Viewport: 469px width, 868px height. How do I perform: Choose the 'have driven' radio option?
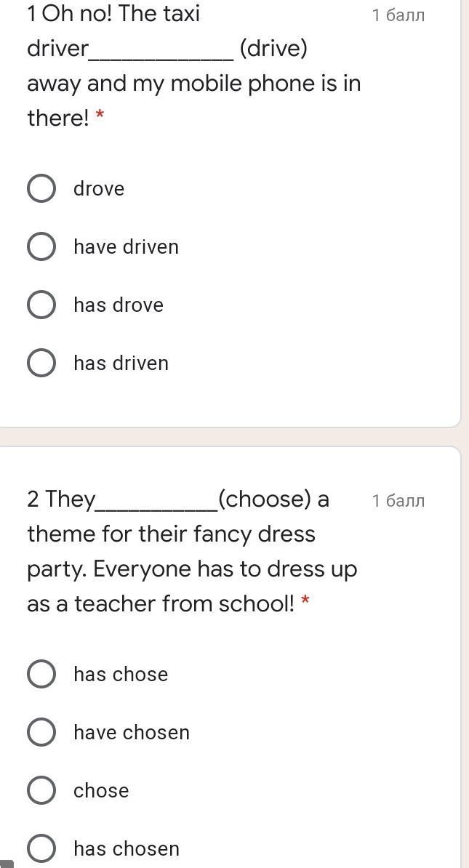point(41,246)
